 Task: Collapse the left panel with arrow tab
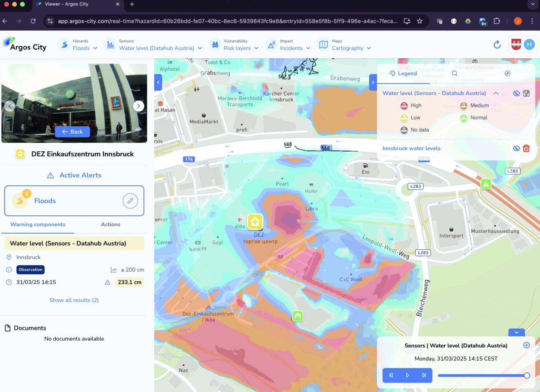pos(158,82)
